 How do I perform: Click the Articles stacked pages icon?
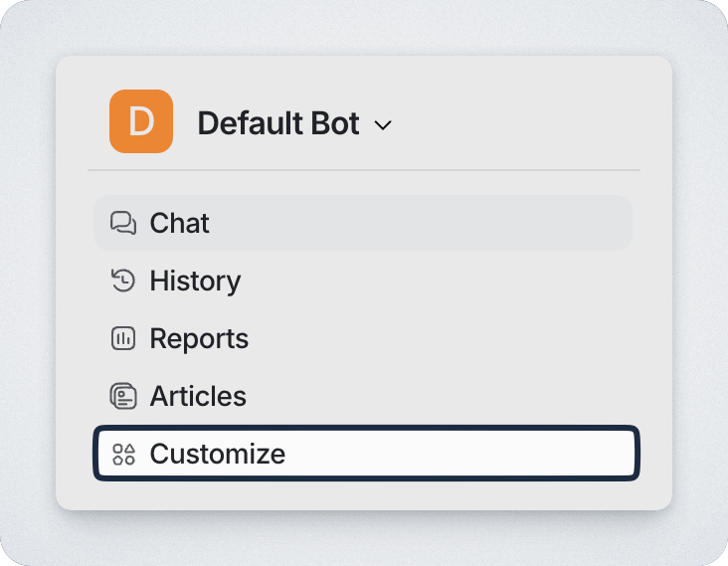click(x=122, y=396)
